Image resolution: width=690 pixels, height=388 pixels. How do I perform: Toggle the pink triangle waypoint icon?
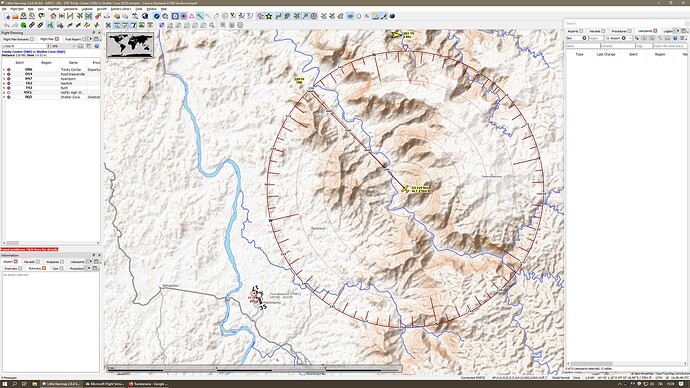coord(192,16)
